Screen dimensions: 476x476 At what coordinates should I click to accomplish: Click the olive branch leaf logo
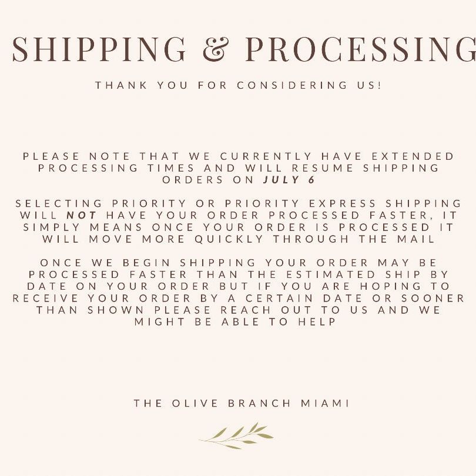point(236,435)
